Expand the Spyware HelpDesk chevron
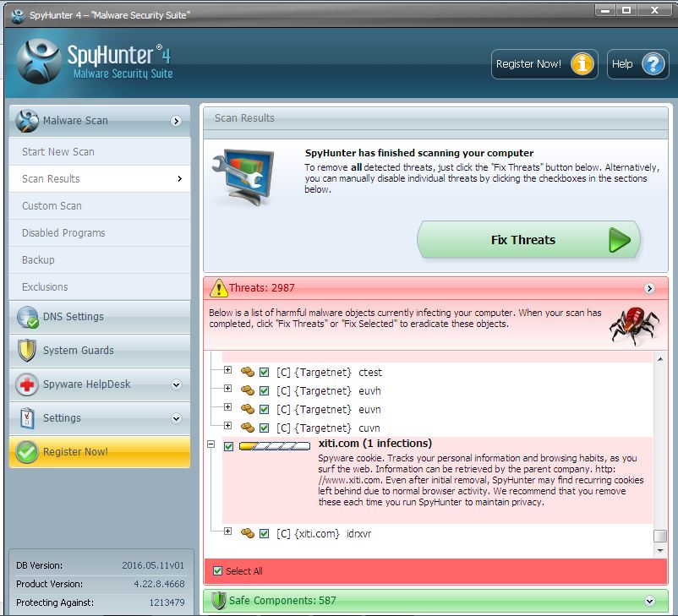The width and height of the screenshot is (678, 616). pyautogui.click(x=176, y=384)
